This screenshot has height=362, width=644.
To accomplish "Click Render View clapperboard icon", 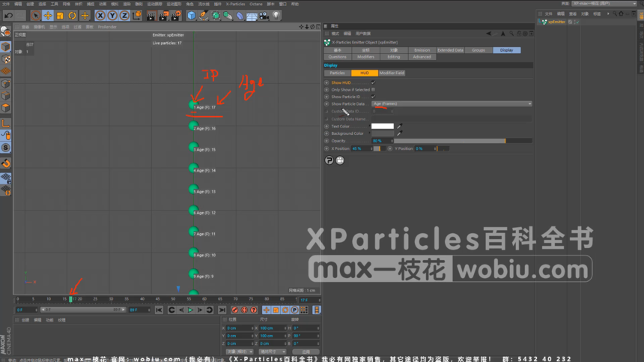I will point(151,16).
